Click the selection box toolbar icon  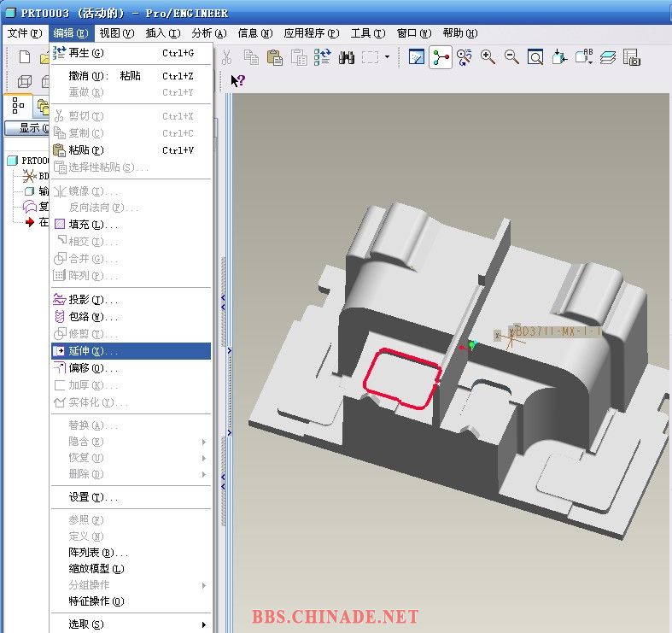(x=371, y=57)
